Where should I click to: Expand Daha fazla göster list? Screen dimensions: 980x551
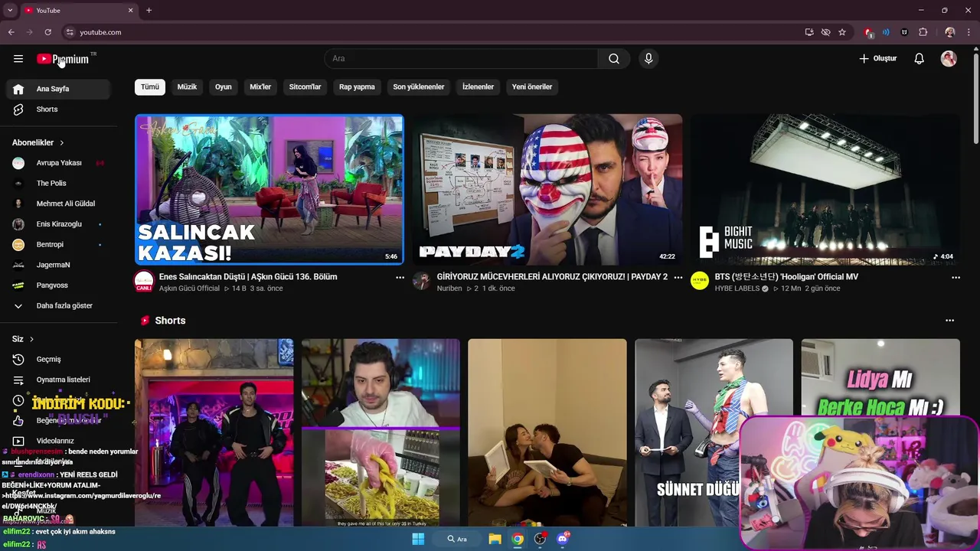(x=60, y=306)
